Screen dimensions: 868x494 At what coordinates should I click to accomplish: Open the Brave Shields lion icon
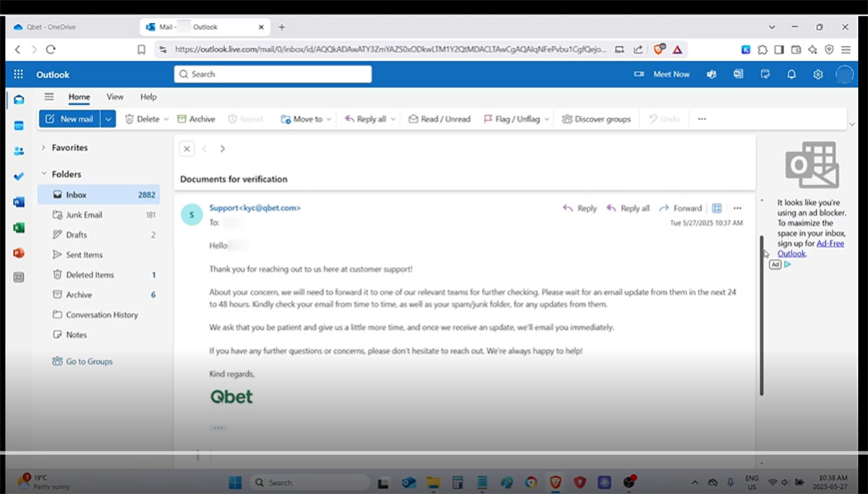[x=659, y=50]
